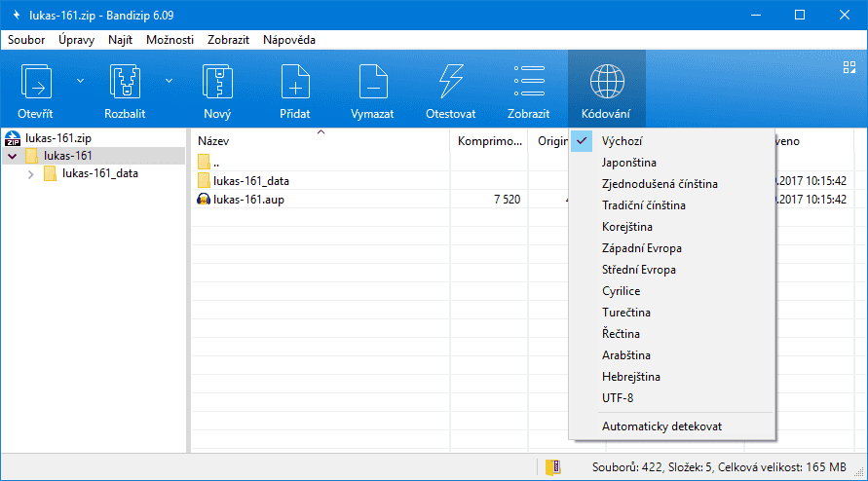The image size is (868, 481).
Task: Choose Západní Evropa encoding
Action: pos(672,248)
